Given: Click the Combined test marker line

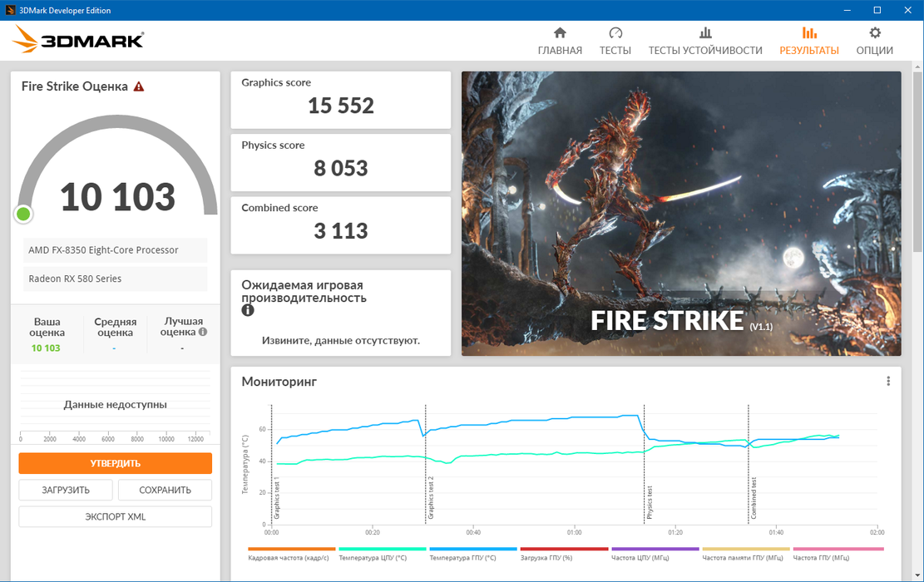Looking at the screenshot, I should click(x=749, y=464).
